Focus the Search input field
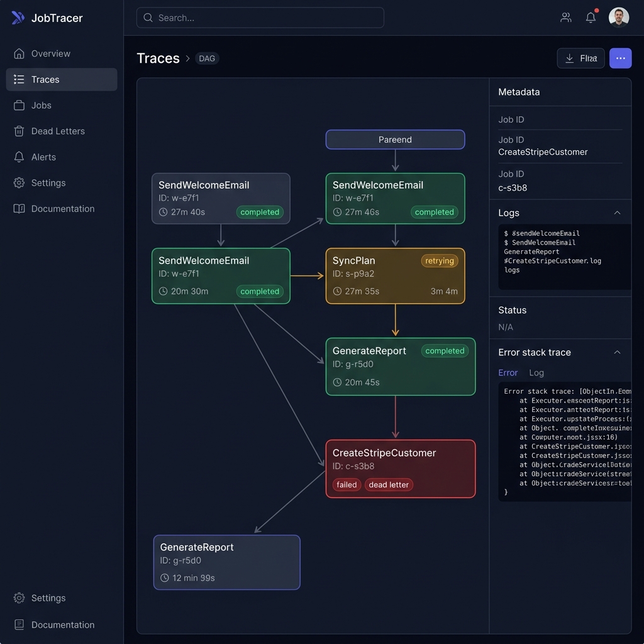 click(x=260, y=18)
